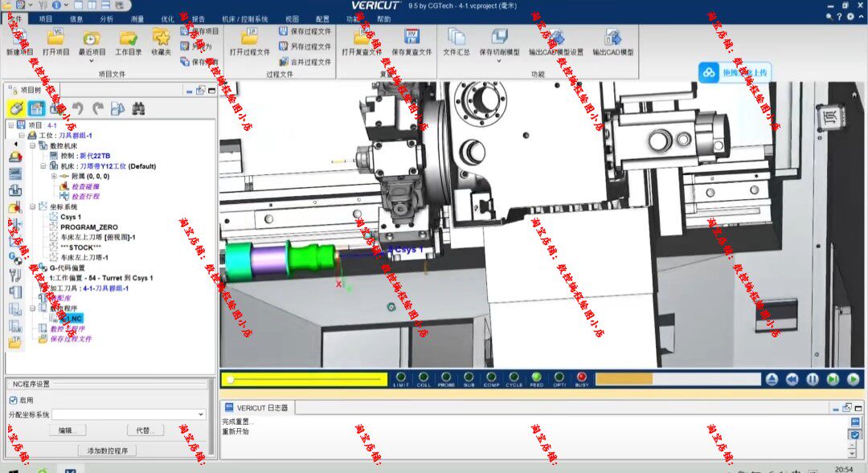
Task: Click the 另存为 save-as icon
Action: click(185, 47)
